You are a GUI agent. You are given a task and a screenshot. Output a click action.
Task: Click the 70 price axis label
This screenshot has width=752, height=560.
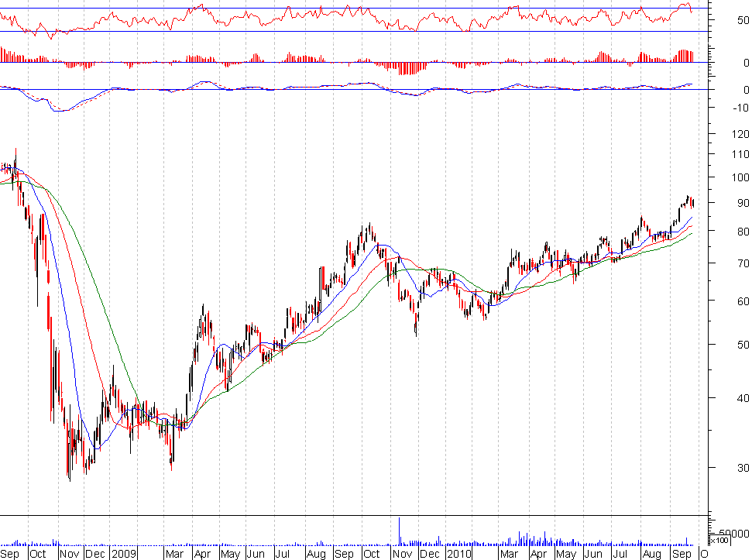click(x=743, y=263)
